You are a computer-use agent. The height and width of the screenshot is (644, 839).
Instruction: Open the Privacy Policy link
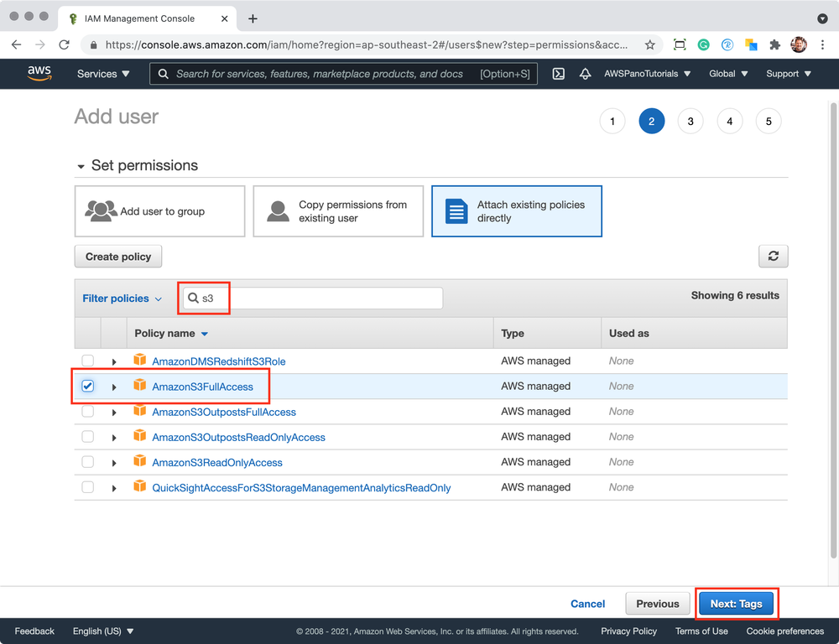tap(628, 631)
